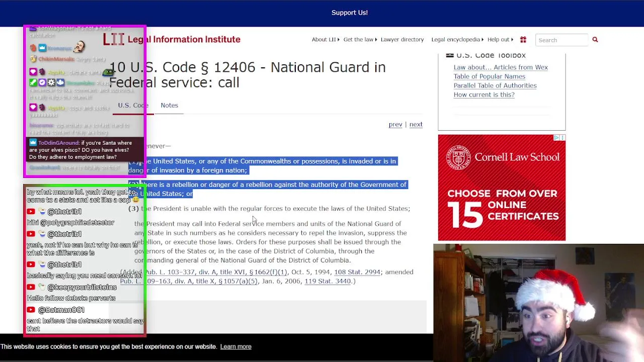
Task: Click the 10 U.S. Code § 12406 heading
Action: [247, 74]
